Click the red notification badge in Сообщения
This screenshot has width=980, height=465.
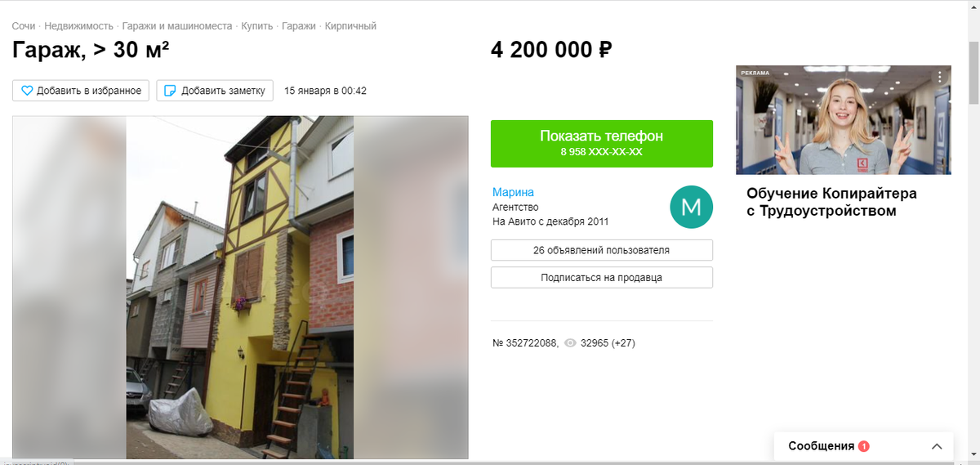(864, 446)
